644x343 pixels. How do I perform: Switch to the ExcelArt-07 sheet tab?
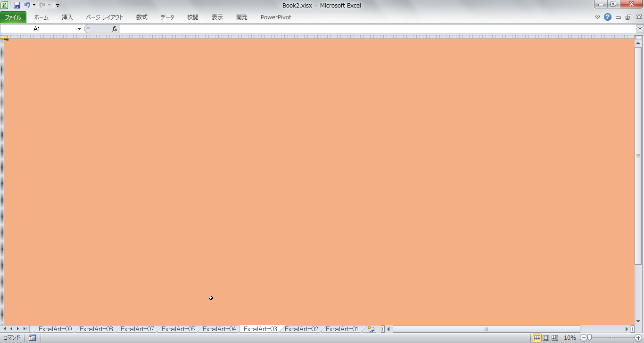click(137, 329)
